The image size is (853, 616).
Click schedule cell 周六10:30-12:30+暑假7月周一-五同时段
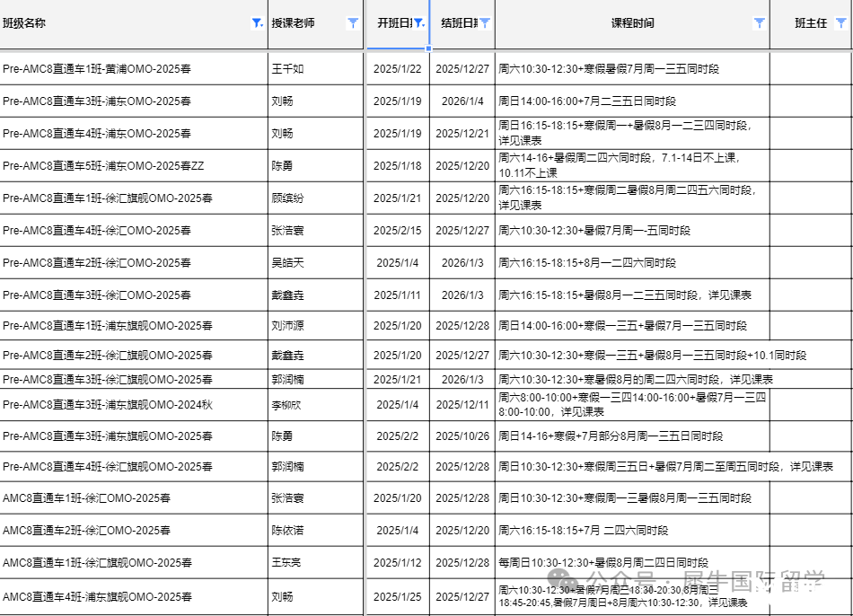coord(632,231)
